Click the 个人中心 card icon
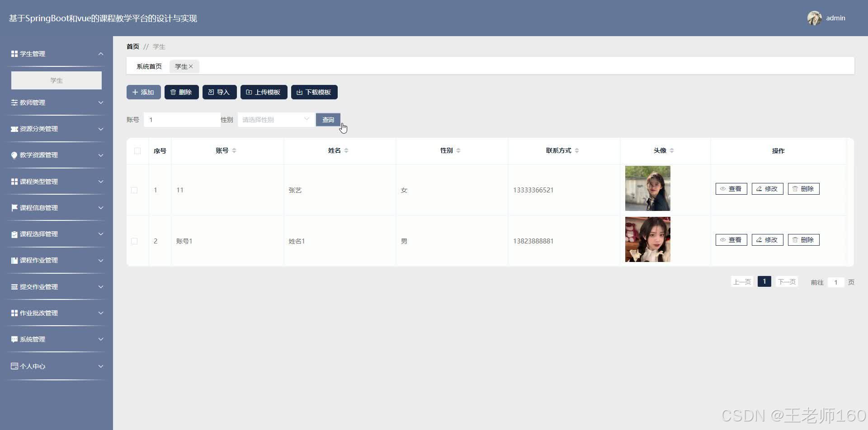Viewport: 868px width, 430px height. pyautogui.click(x=14, y=366)
